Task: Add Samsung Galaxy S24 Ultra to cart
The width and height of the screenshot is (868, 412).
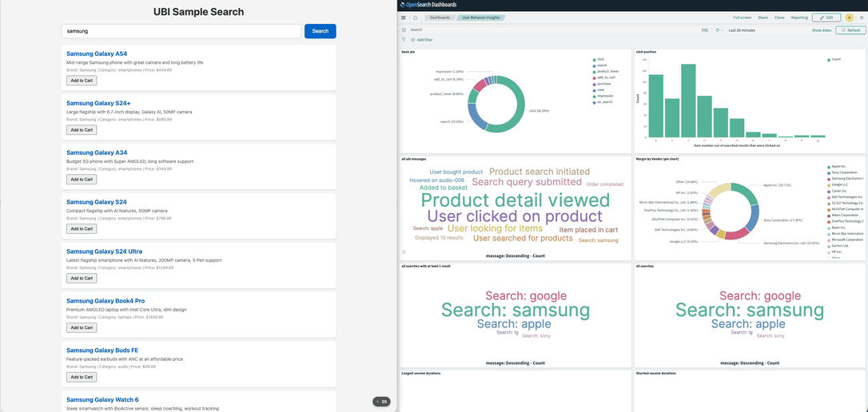Action: click(x=82, y=278)
